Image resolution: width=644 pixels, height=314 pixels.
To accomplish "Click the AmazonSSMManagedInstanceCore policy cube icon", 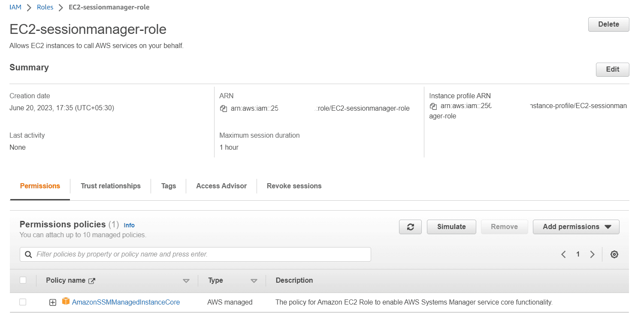I will pyautogui.click(x=66, y=301).
